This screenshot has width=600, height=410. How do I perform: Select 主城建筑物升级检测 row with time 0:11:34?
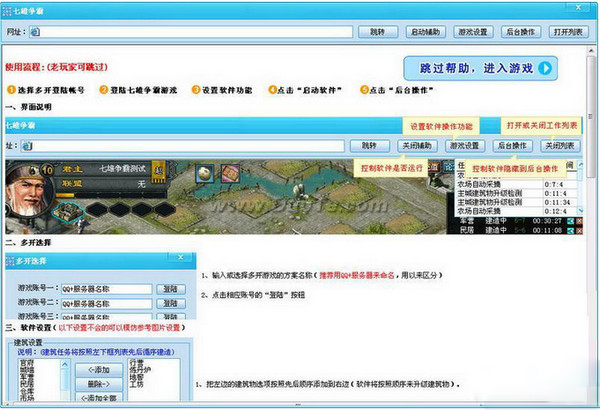coord(517,202)
